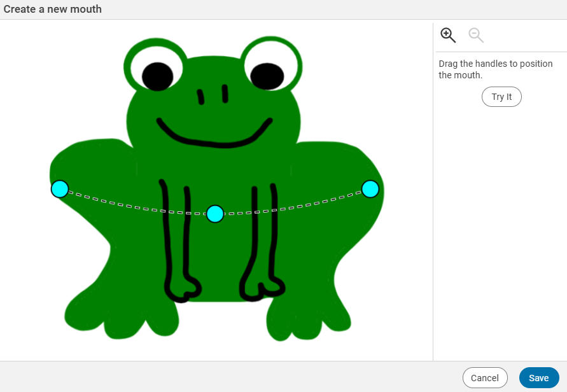This screenshot has height=392, width=567.
Task: Select the center cyan mouth handle
Action: tap(215, 214)
